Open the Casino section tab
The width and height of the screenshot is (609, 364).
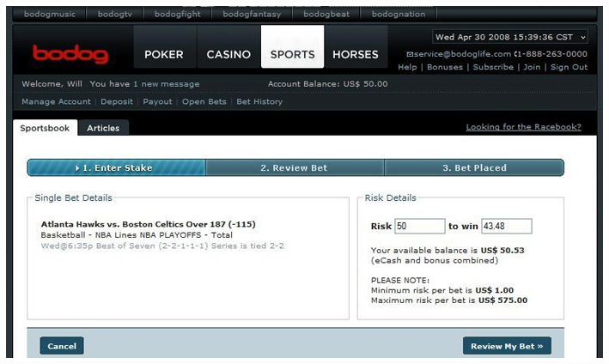228,54
